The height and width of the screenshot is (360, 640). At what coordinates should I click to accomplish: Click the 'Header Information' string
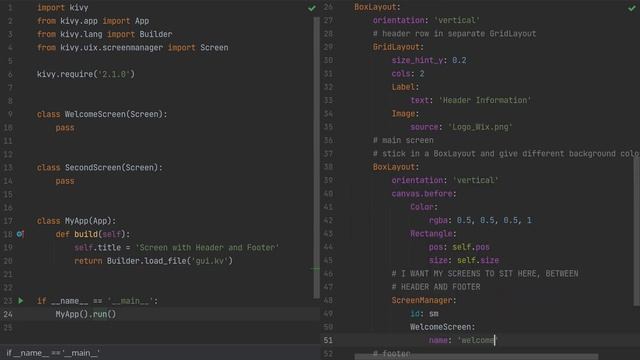tap(485, 100)
